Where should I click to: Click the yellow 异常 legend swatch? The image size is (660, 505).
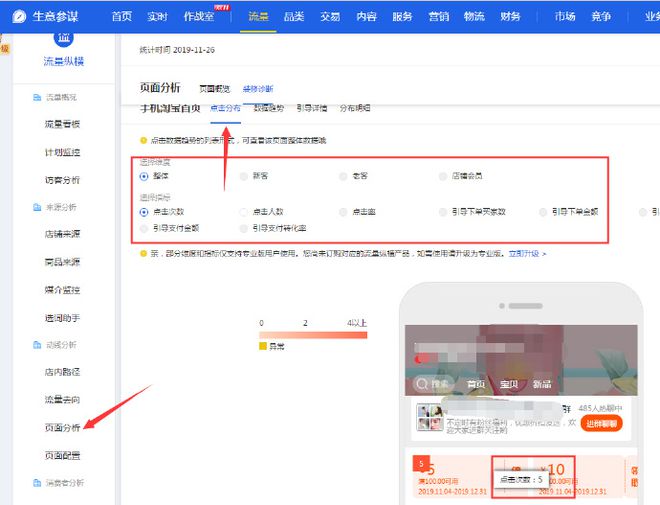click(x=263, y=346)
